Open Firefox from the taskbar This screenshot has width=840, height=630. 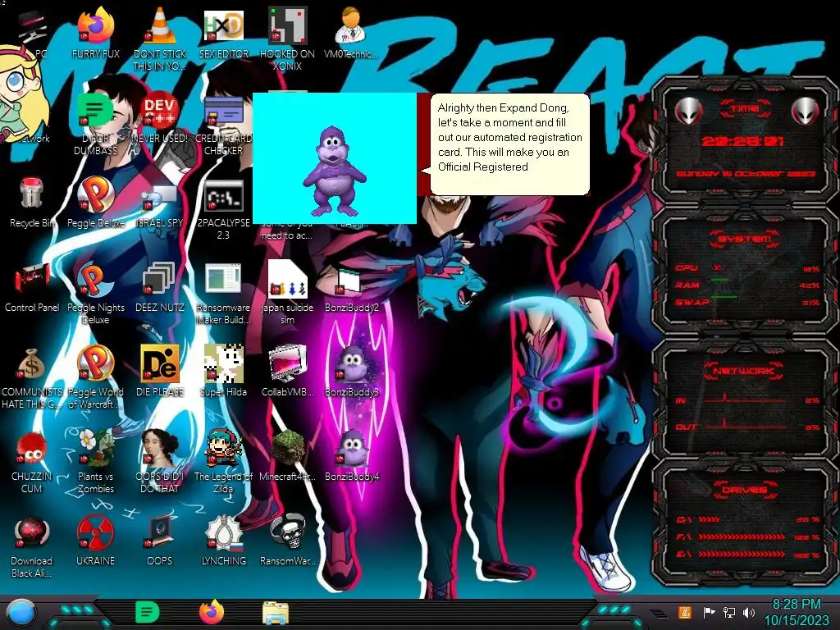(x=212, y=612)
